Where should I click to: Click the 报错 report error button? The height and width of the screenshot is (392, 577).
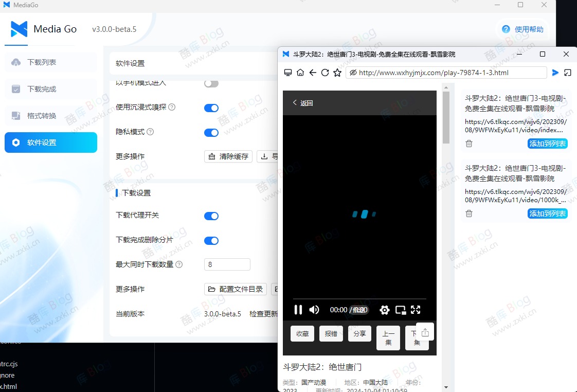(331, 333)
